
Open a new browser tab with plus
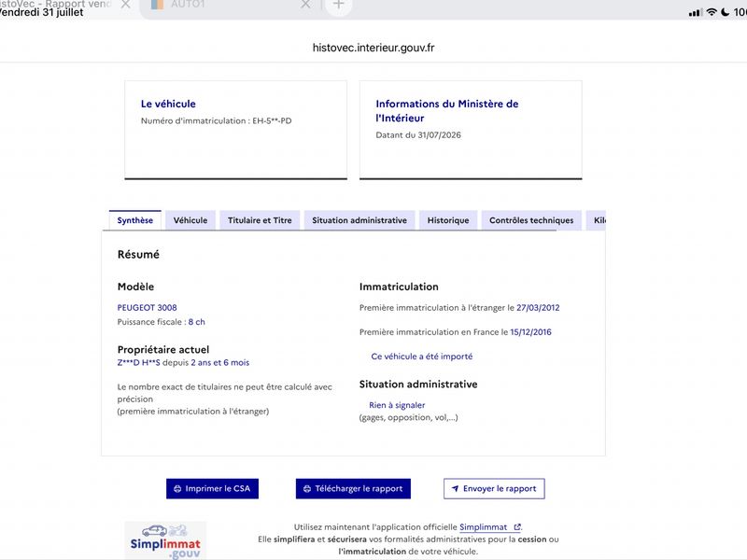(339, 5)
